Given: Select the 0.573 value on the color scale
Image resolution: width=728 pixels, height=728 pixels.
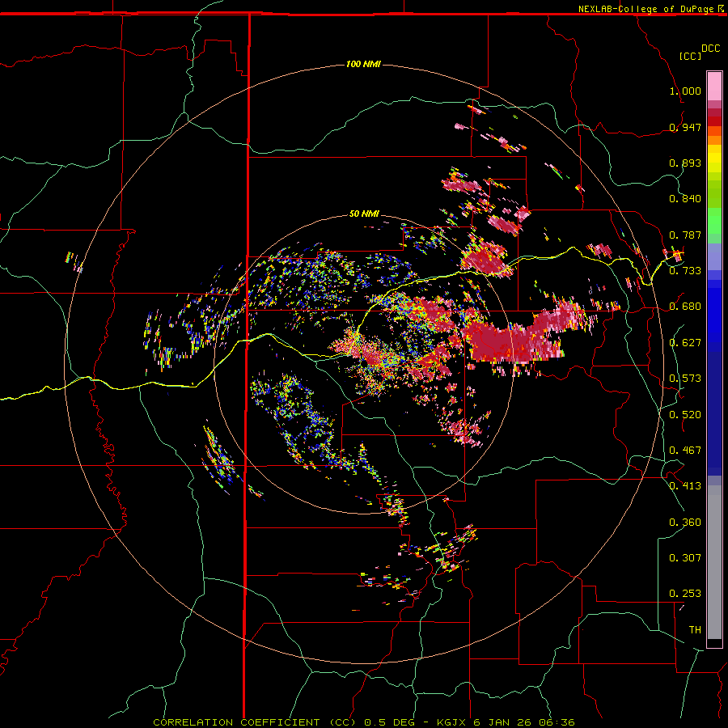Looking at the screenshot, I should click(685, 379).
